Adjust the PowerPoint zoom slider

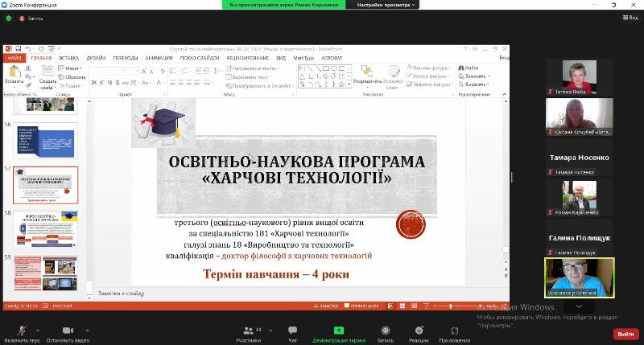pos(451,306)
